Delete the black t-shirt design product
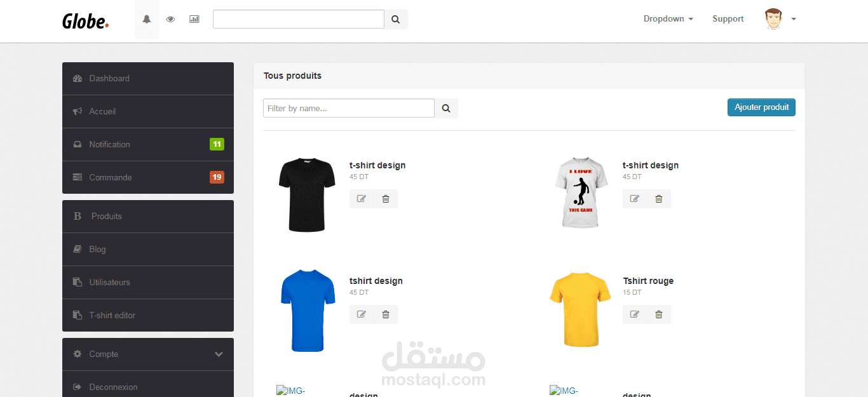Image resolution: width=868 pixels, height=397 pixels. tap(386, 199)
